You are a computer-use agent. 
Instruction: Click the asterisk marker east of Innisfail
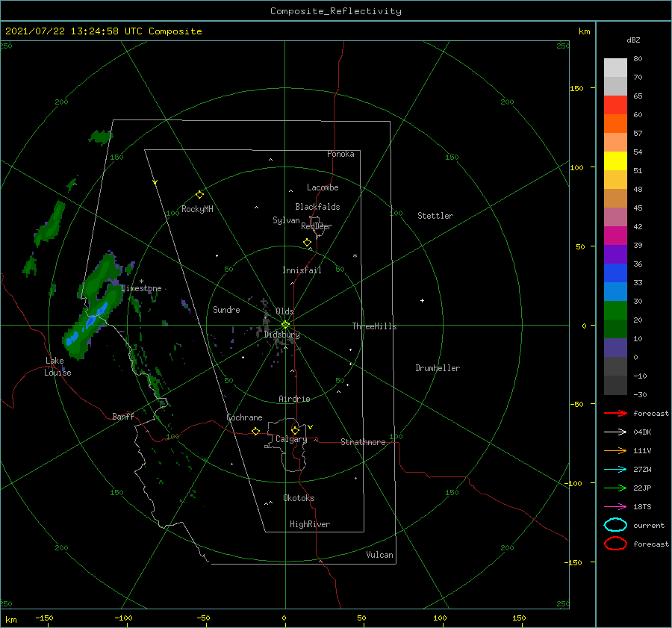pyautogui.click(x=355, y=256)
